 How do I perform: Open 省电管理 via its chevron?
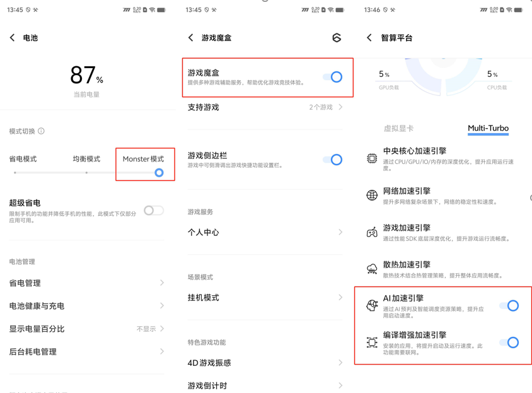[162, 283]
